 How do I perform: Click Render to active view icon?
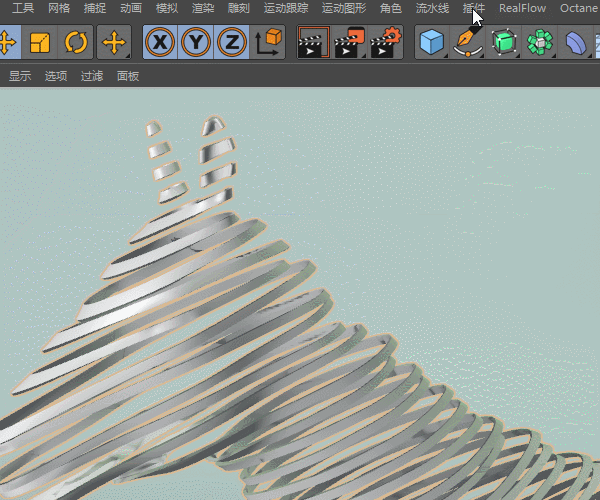[314, 42]
